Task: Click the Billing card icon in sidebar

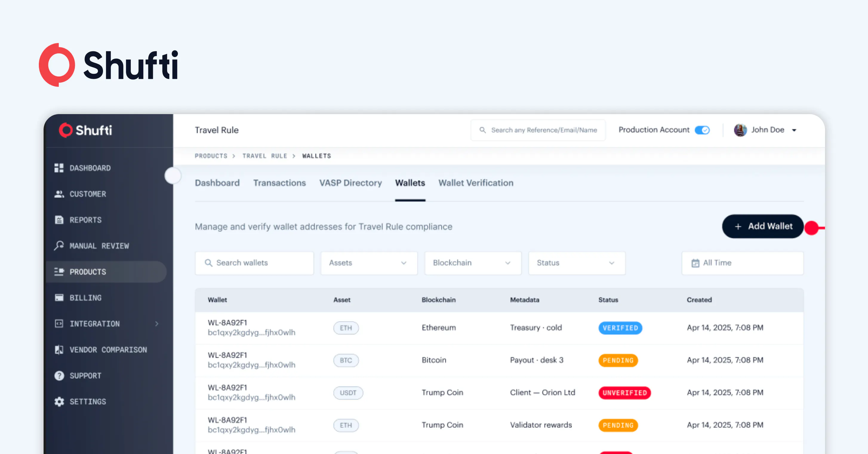Action: click(x=59, y=297)
